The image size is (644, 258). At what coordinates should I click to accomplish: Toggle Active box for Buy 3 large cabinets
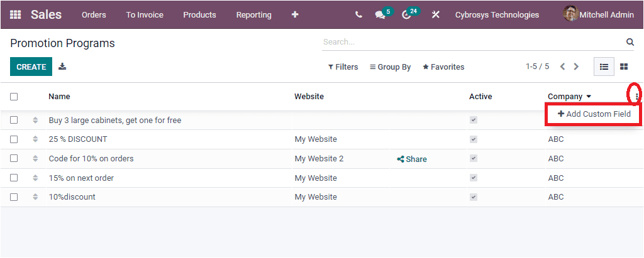pyautogui.click(x=474, y=120)
